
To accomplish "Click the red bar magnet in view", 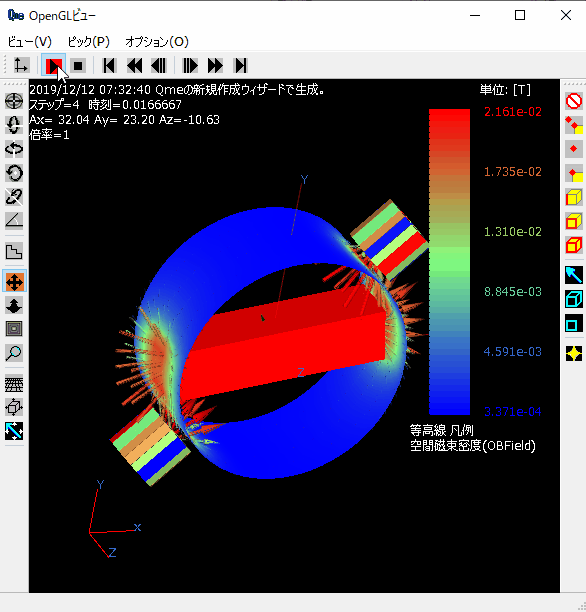I will (285, 343).
